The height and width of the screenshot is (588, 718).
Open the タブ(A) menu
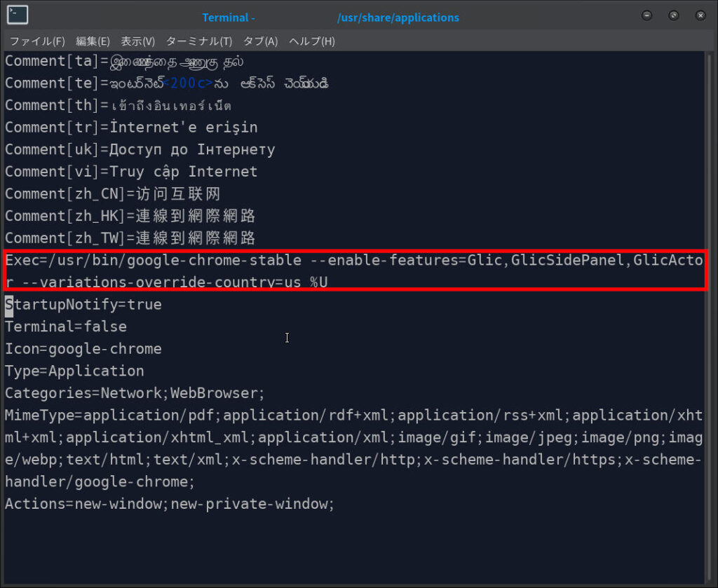click(x=260, y=41)
